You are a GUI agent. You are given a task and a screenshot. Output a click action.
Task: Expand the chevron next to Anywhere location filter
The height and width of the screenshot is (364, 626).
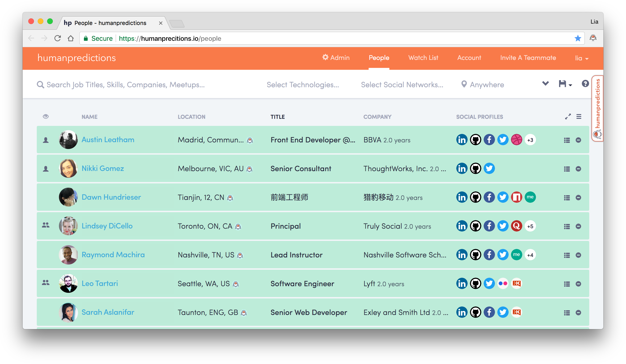tap(545, 84)
